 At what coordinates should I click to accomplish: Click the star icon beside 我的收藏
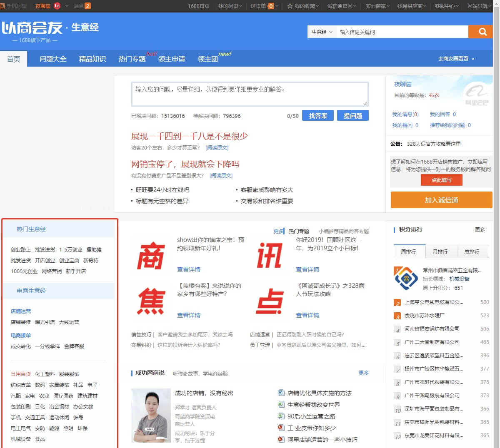point(290,6)
